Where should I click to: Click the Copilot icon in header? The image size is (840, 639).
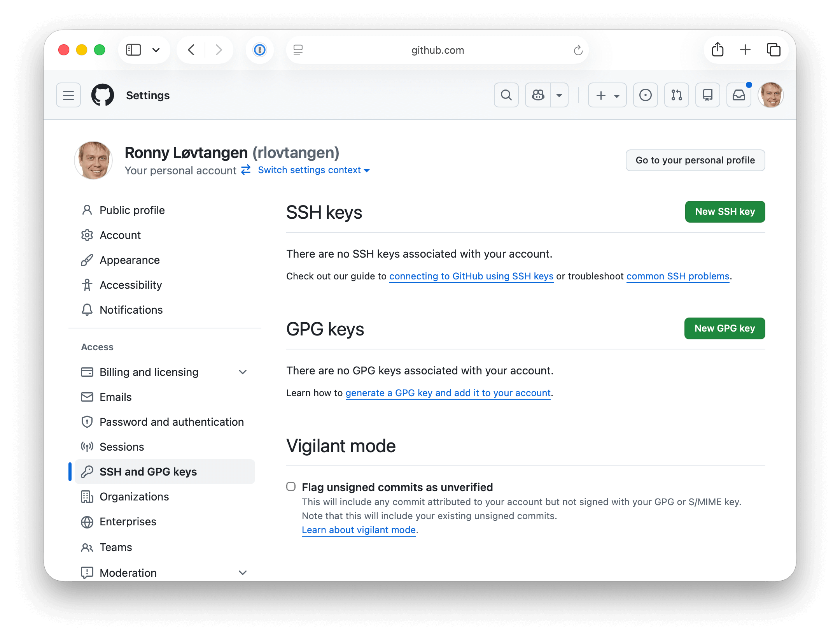(x=538, y=95)
